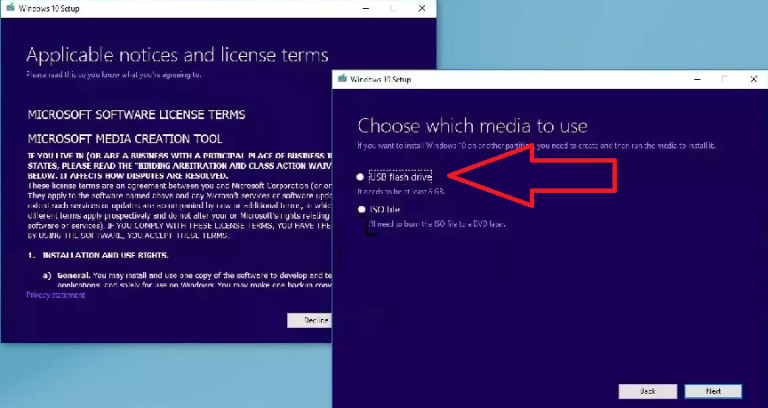Click the 'Choose which media to use' heading

coord(472,126)
